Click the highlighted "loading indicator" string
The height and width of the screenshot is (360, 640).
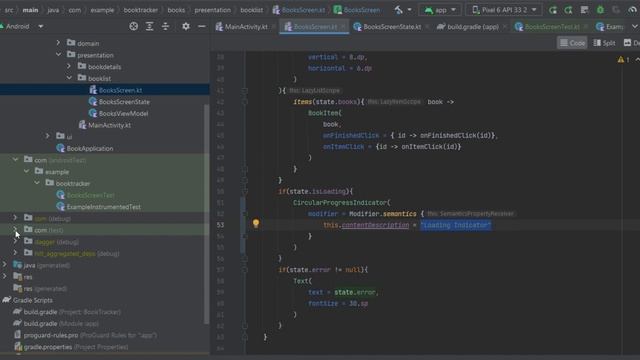coord(456,225)
